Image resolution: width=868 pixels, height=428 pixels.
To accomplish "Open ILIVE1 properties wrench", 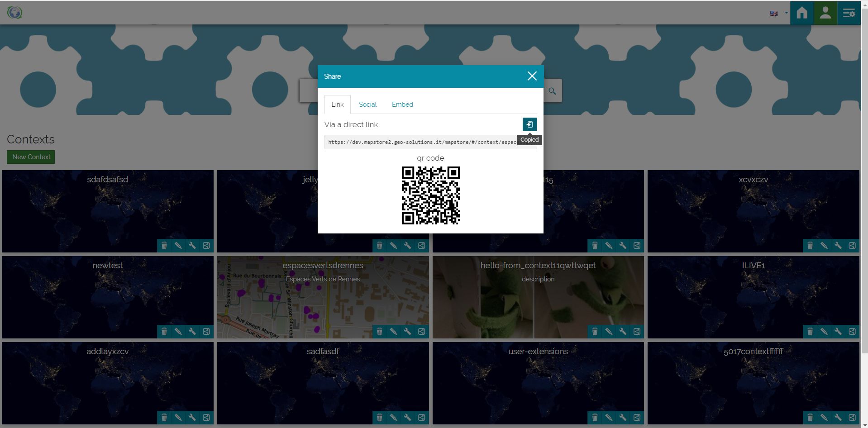I will point(838,331).
